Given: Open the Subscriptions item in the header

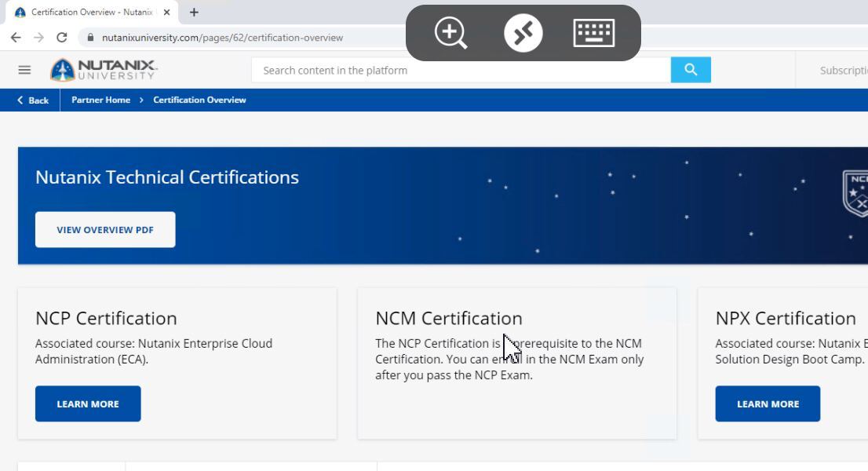Looking at the screenshot, I should pyautogui.click(x=844, y=71).
